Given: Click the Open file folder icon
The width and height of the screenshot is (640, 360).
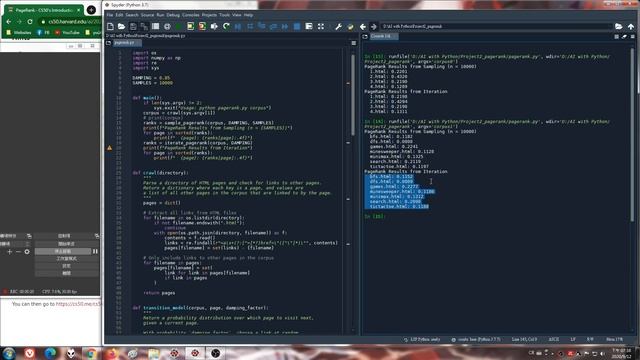Looking at the screenshot, I should (121, 27).
